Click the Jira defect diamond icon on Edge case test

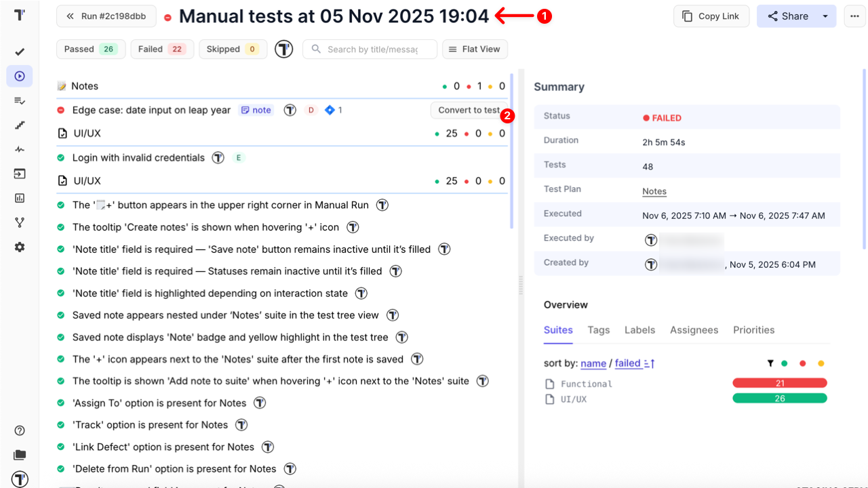click(330, 110)
